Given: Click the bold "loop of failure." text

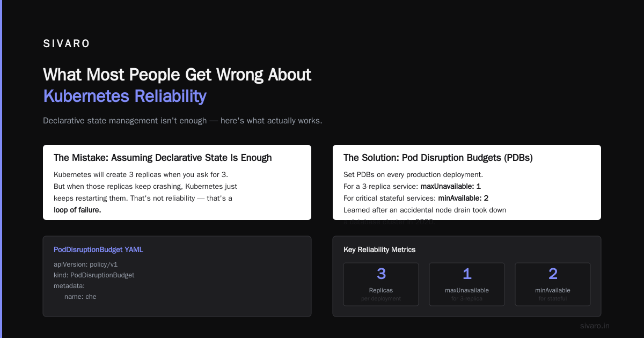Looking at the screenshot, I should tap(77, 210).
